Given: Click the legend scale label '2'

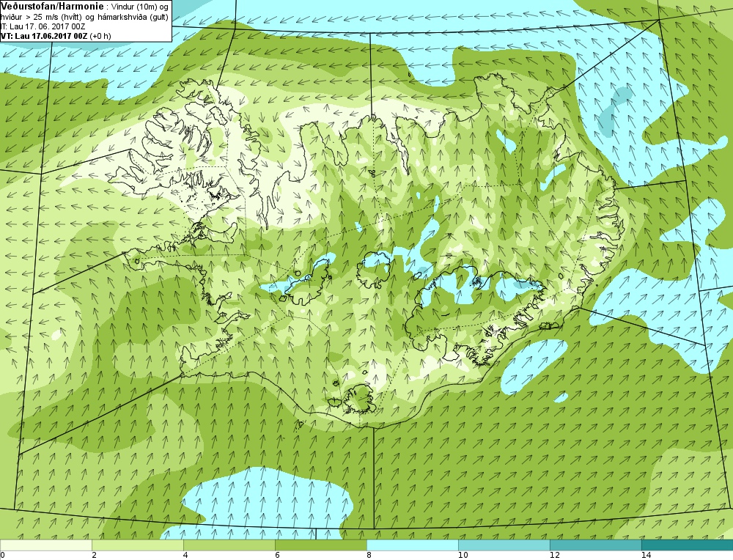Looking at the screenshot, I should click(x=94, y=556).
